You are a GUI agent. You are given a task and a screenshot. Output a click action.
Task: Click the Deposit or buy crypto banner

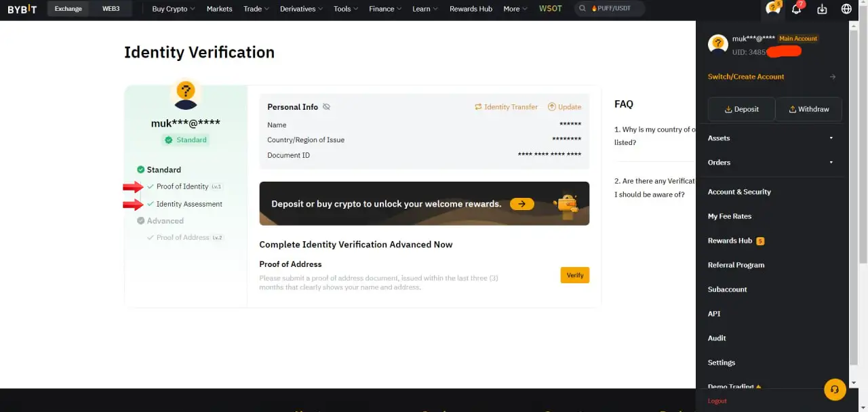tap(425, 203)
